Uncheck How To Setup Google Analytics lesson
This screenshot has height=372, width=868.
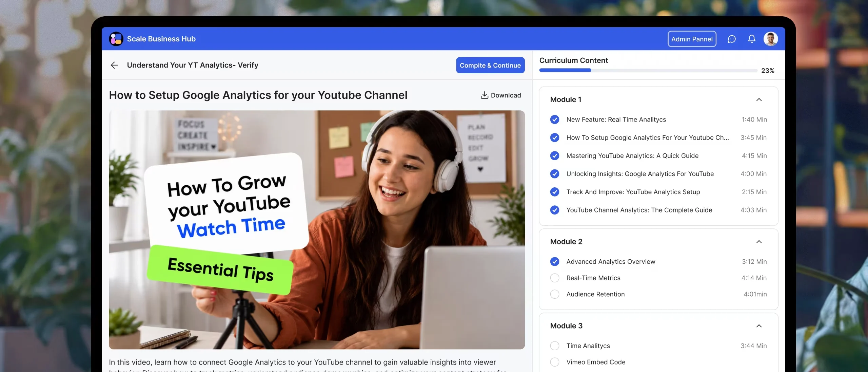click(555, 137)
